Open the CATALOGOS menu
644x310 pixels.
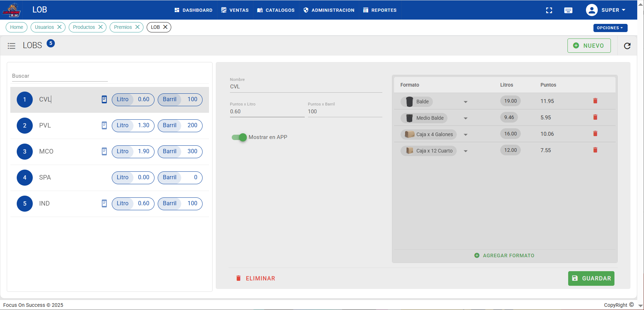point(276,10)
